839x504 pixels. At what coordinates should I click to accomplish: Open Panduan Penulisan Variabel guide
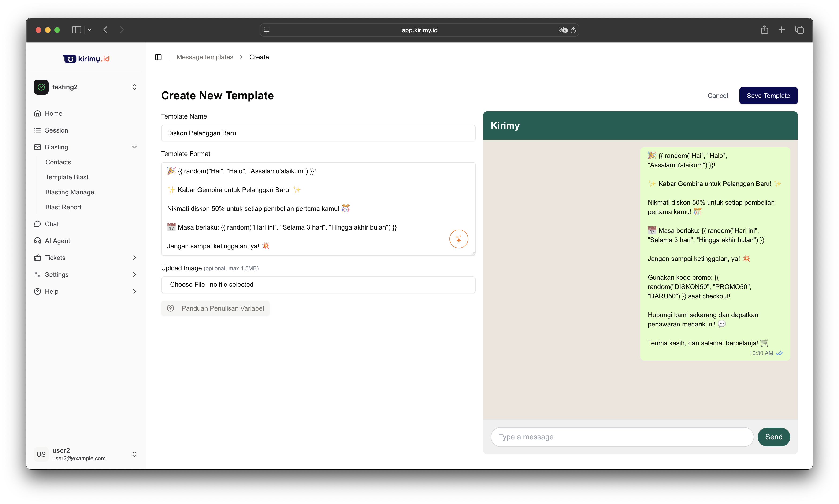[x=215, y=308]
